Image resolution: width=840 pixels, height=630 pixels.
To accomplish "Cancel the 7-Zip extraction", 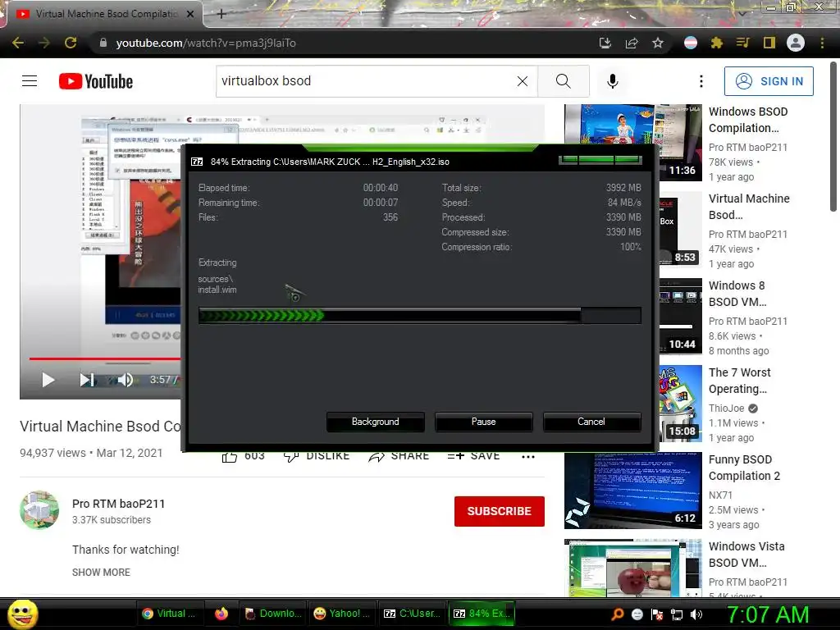I will [x=591, y=422].
